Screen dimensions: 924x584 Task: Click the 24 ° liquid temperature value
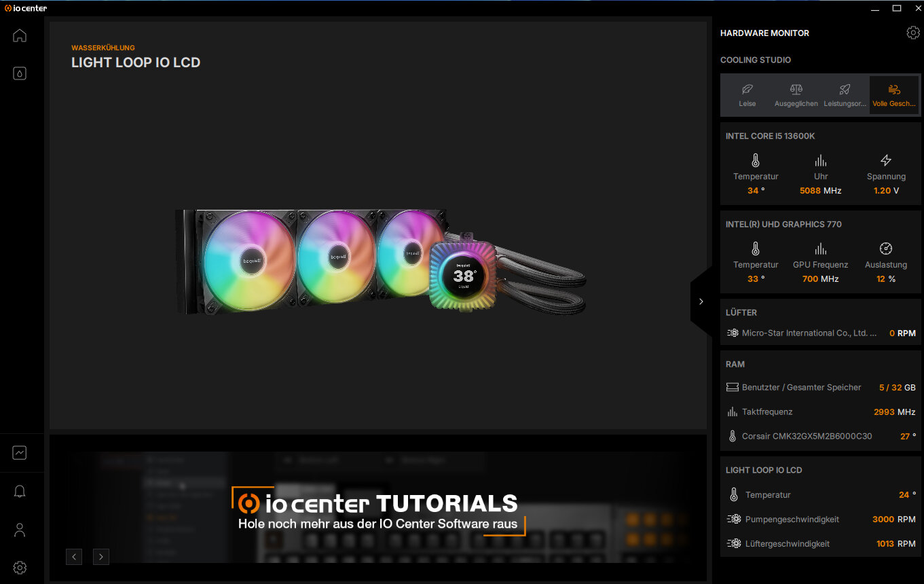tap(907, 495)
